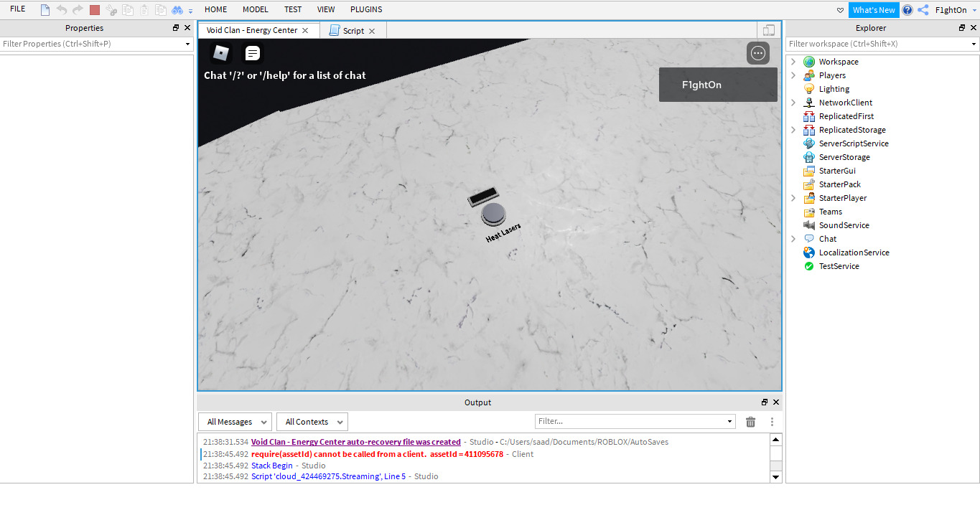This screenshot has width=980, height=505.
Task: Select ReplicatedFirst in the Explorer
Action: point(846,116)
